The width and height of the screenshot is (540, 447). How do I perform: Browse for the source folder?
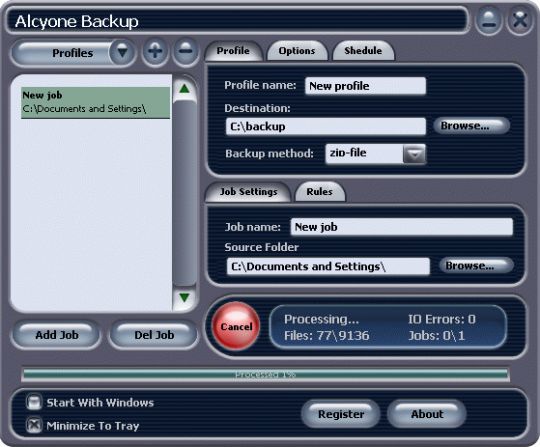[x=476, y=266]
